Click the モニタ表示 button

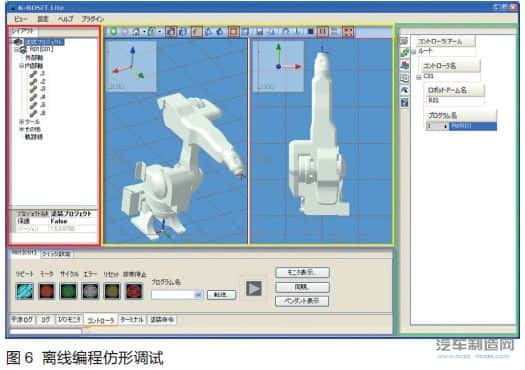[x=302, y=272]
